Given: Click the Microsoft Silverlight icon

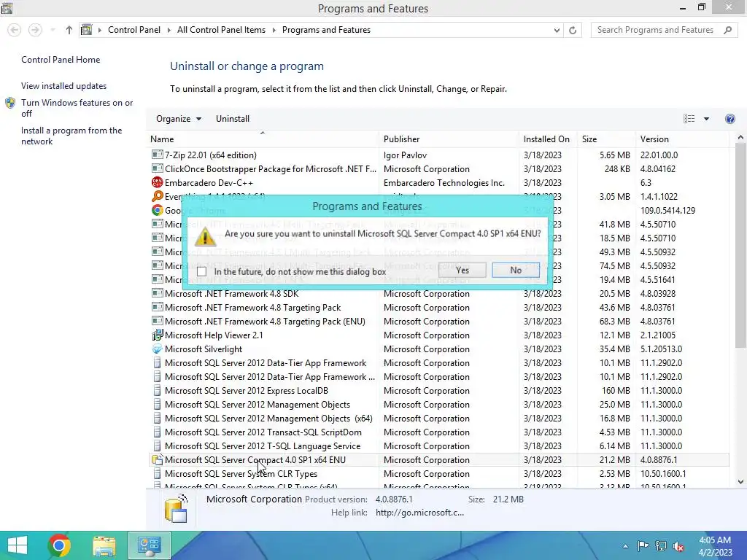Looking at the screenshot, I should coord(158,349).
